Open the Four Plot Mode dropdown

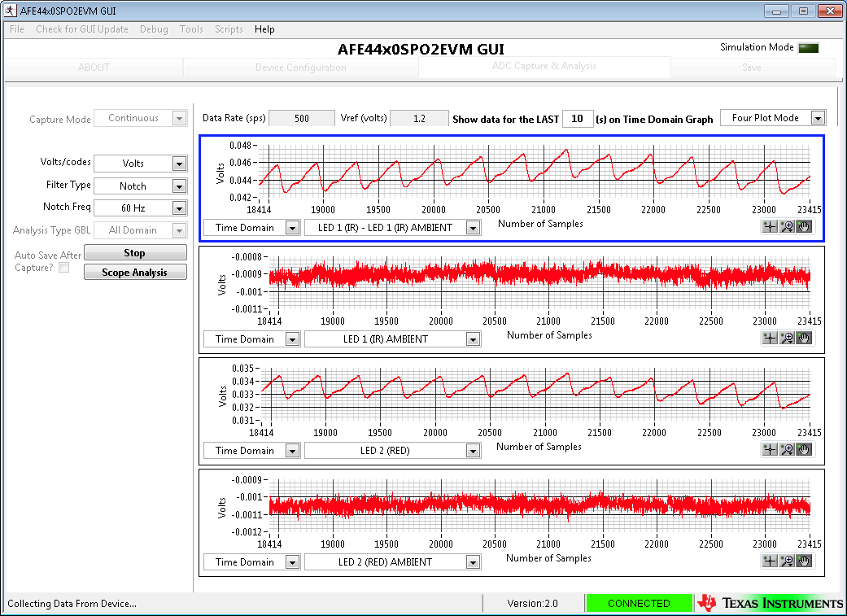tap(772, 117)
